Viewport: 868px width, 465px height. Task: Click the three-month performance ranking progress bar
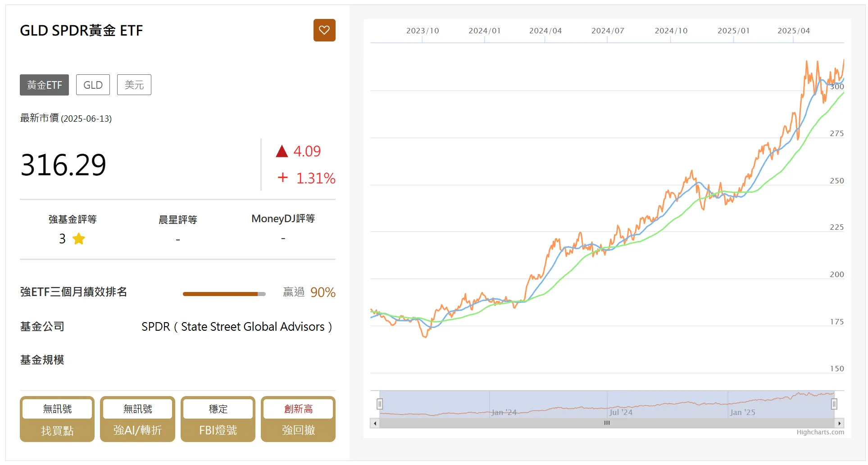[224, 294]
